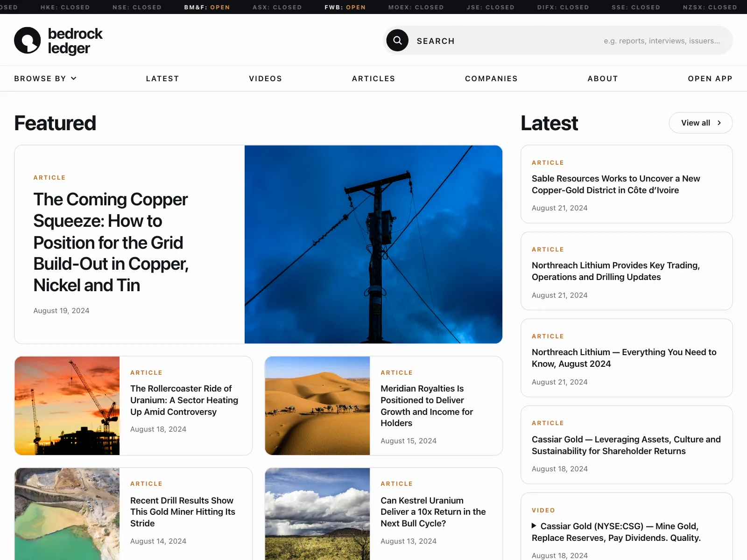
Task: Click the Bedrock Ledger logo icon
Action: (28, 40)
